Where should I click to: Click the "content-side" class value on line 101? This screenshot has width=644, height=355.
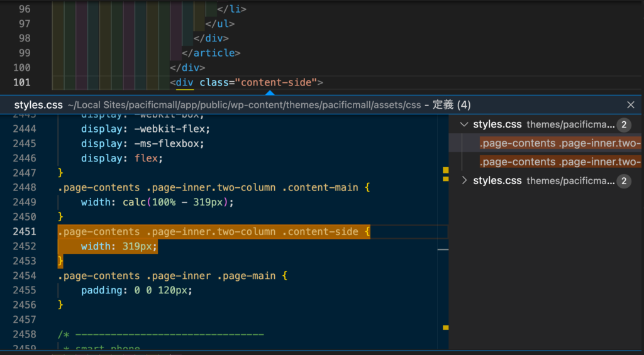tap(276, 82)
